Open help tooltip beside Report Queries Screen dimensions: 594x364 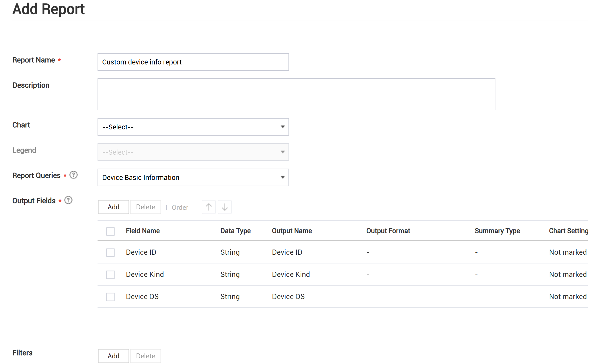(73, 175)
